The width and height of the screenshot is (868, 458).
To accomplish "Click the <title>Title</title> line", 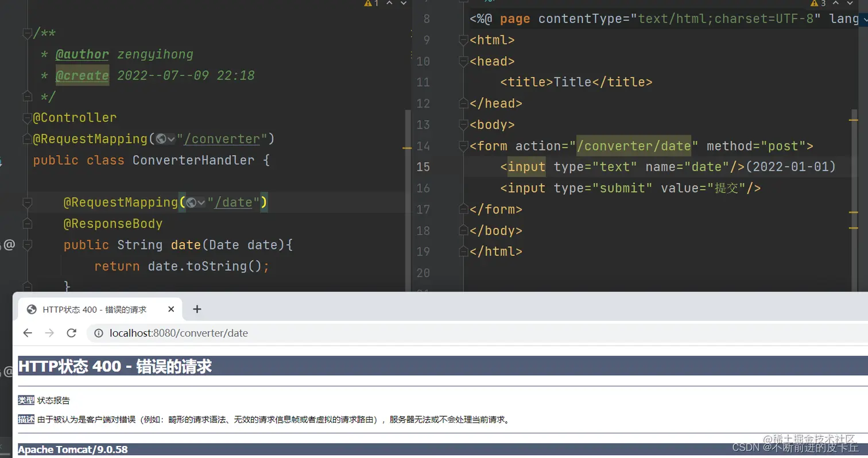I will pyautogui.click(x=576, y=82).
